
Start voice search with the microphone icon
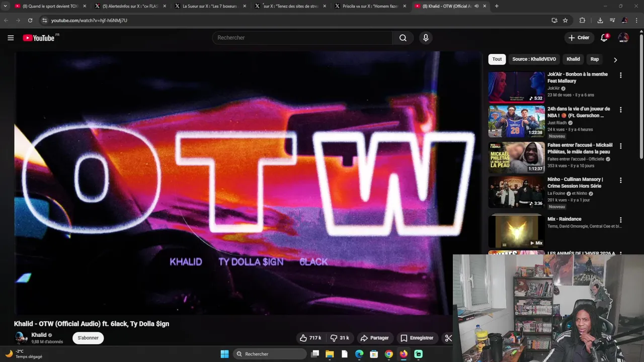click(x=426, y=38)
